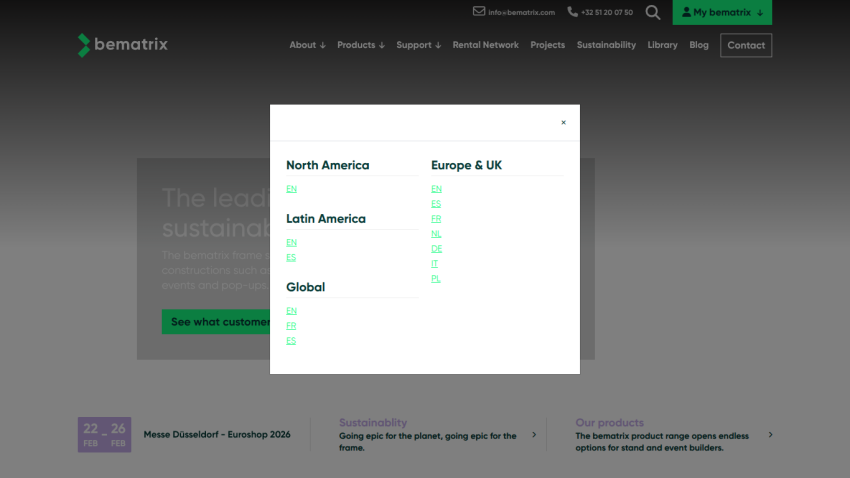Select EN under Europe & UK
The height and width of the screenshot is (478, 850).
coord(436,189)
